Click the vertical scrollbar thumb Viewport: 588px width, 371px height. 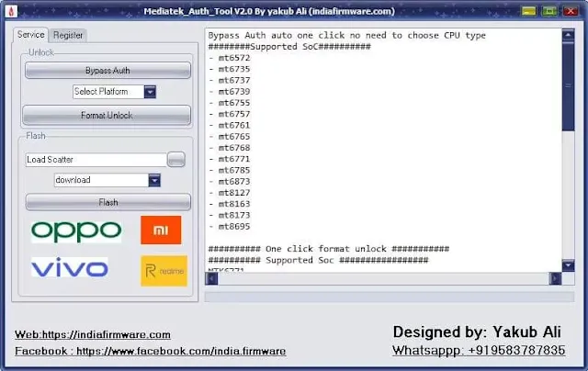568,86
